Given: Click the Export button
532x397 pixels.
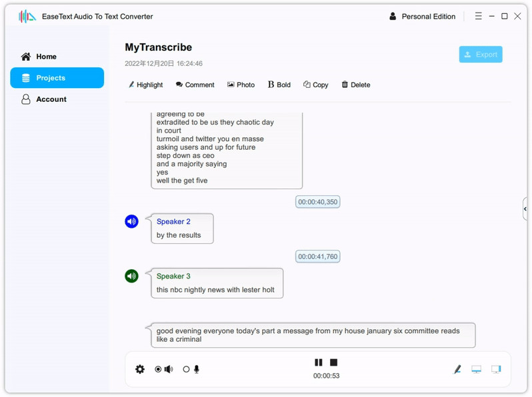Looking at the screenshot, I should 481,54.
